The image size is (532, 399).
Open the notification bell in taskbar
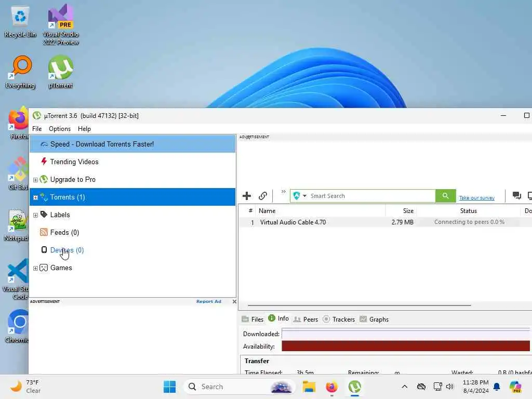click(497, 387)
